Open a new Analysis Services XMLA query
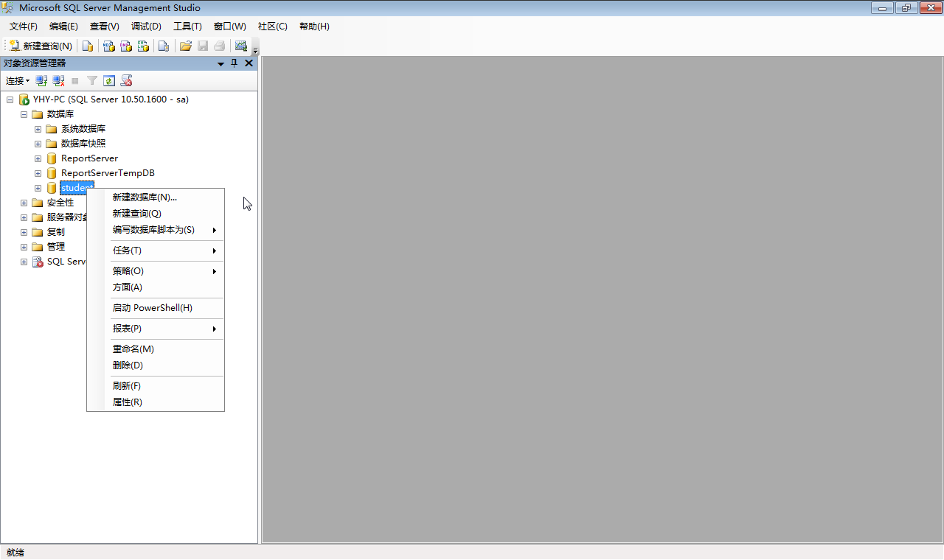Screen dimensions: 944x560 pos(143,46)
